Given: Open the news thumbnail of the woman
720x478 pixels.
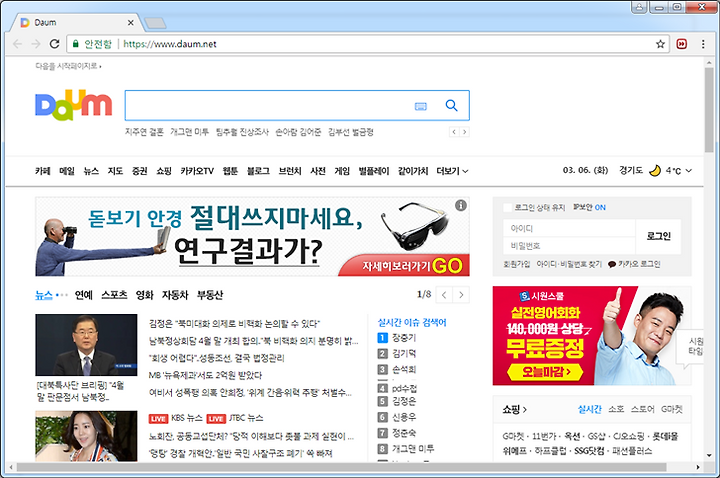Looking at the screenshot, I should (86, 436).
